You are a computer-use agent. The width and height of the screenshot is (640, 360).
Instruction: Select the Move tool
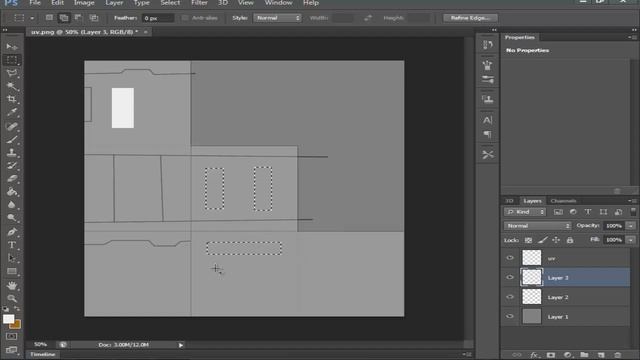pos(11,47)
